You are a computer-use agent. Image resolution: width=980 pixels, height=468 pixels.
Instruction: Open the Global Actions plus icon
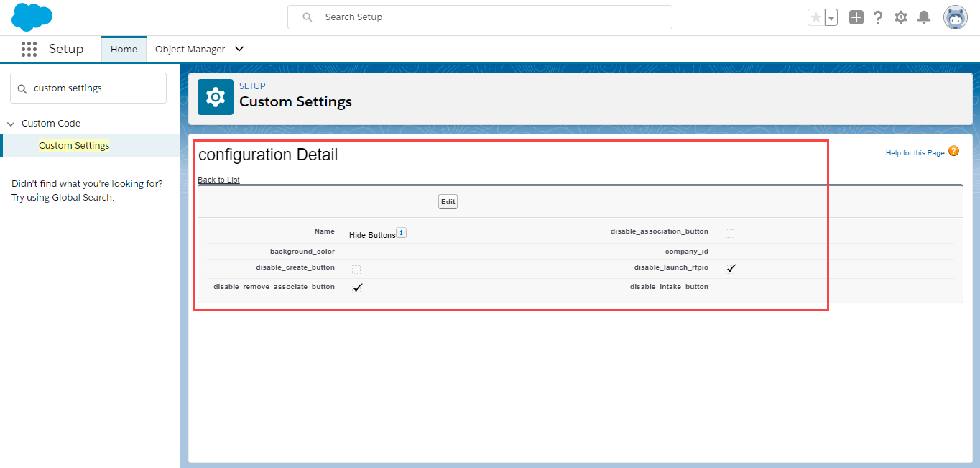[856, 17]
